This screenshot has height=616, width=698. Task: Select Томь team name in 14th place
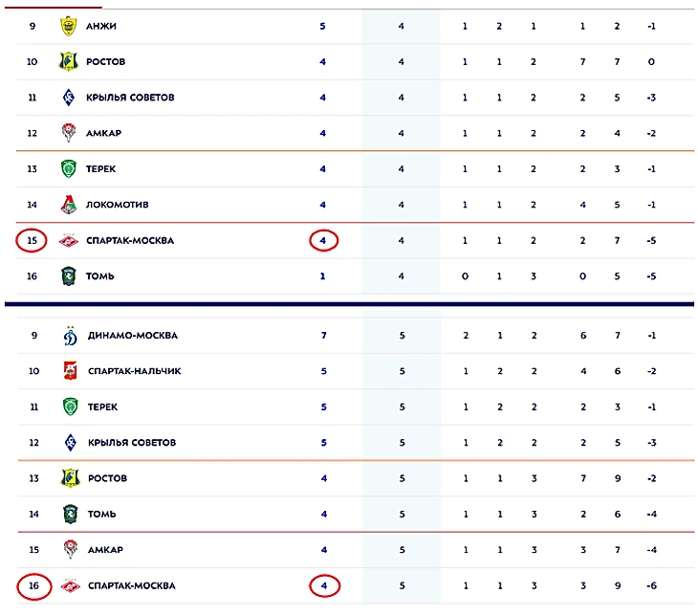(x=101, y=515)
